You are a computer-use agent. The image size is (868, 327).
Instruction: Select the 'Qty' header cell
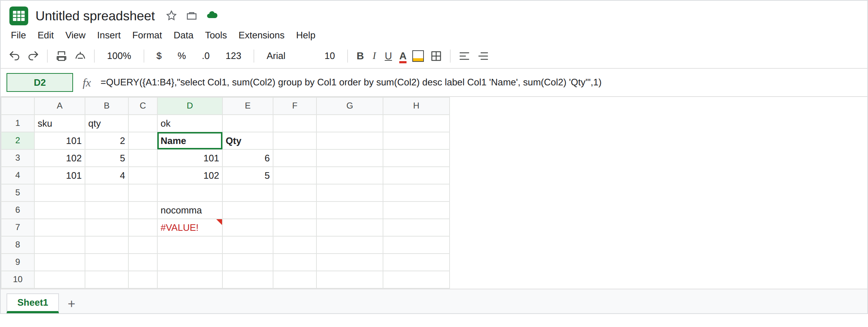coord(248,141)
